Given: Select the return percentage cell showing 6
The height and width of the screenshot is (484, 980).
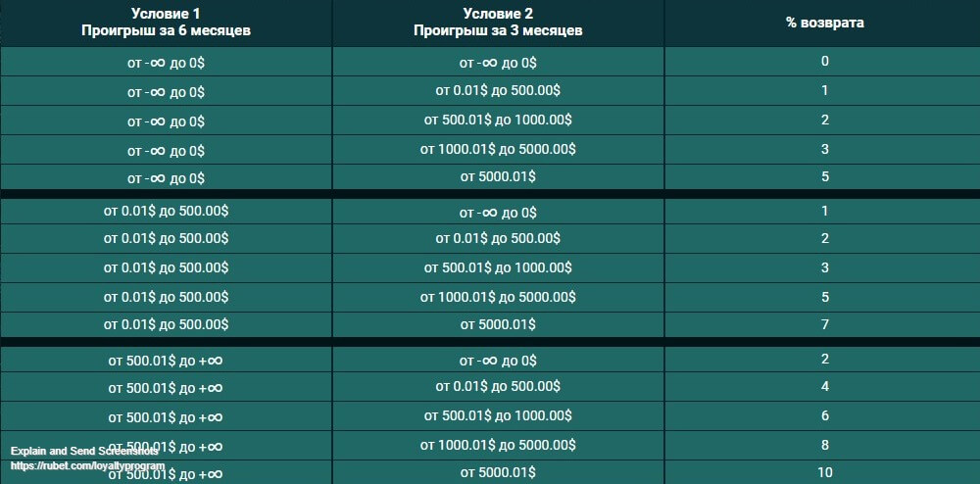Looking at the screenshot, I should (x=825, y=416).
